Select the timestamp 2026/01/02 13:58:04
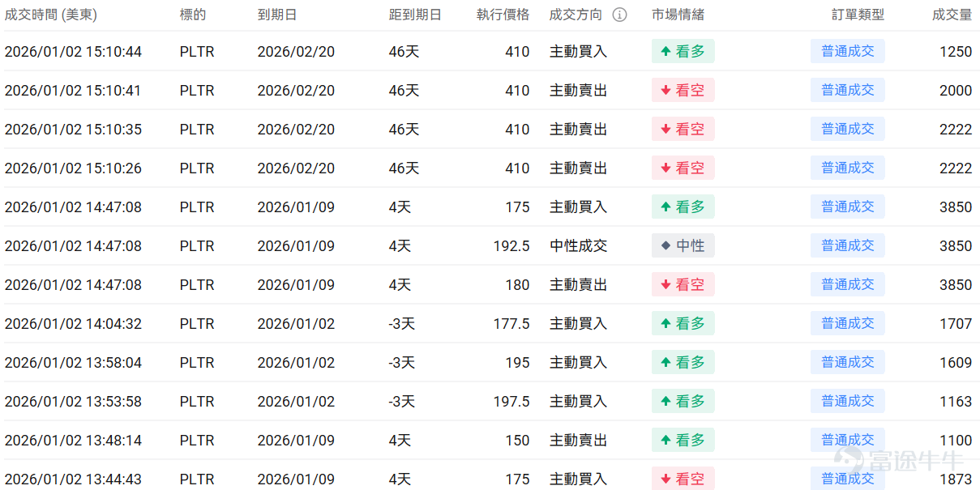This screenshot has width=980, height=490. point(73,363)
